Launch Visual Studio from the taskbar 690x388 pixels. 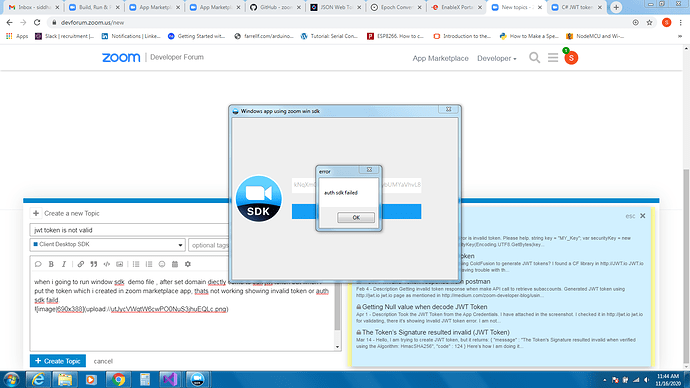170,379
